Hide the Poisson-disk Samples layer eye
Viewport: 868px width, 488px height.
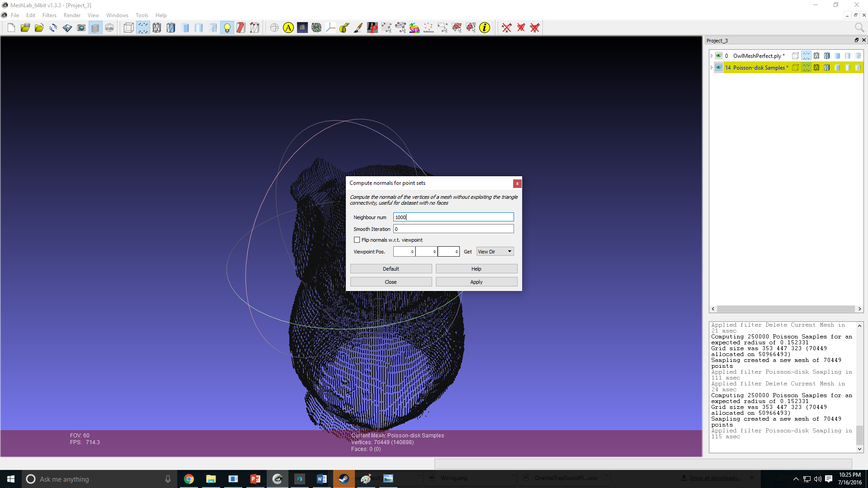click(719, 68)
